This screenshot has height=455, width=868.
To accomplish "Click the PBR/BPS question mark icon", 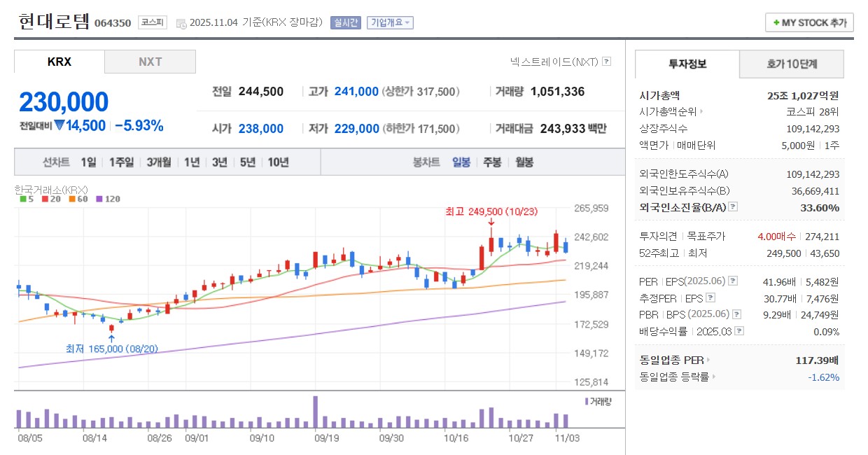I will [736, 314].
